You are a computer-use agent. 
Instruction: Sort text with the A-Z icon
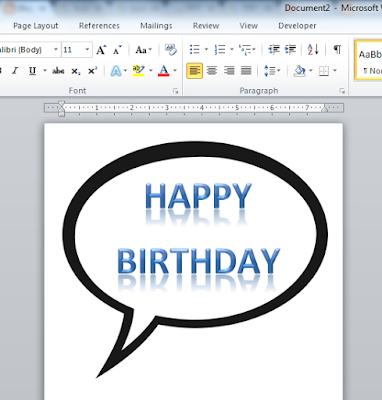point(313,50)
